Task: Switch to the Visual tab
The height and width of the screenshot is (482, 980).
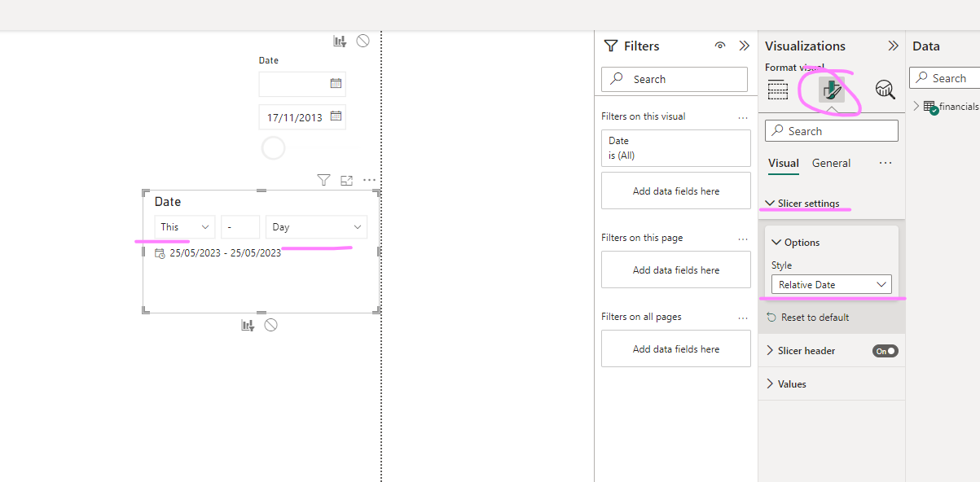Action: tap(784, 163)
